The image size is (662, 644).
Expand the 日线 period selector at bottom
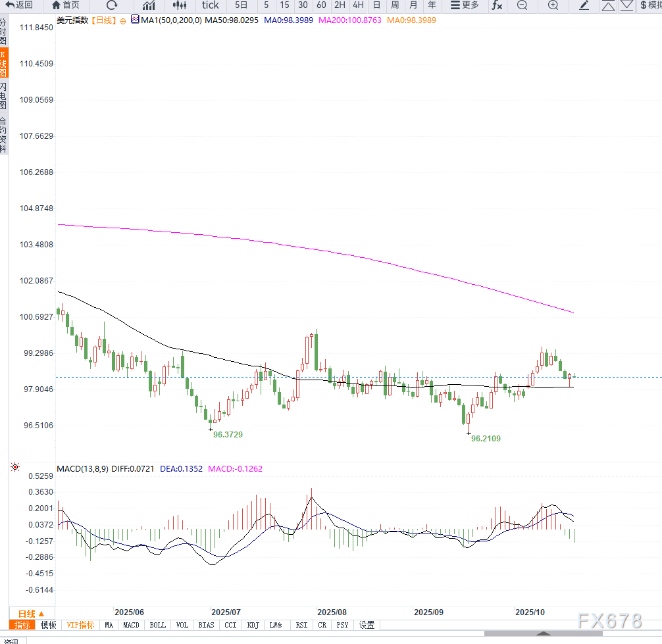[32, 613]
